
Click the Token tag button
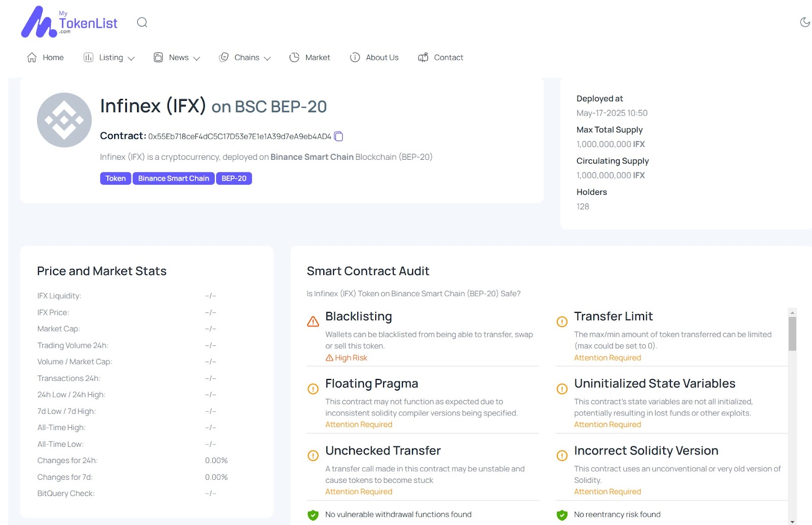(116, 179)
